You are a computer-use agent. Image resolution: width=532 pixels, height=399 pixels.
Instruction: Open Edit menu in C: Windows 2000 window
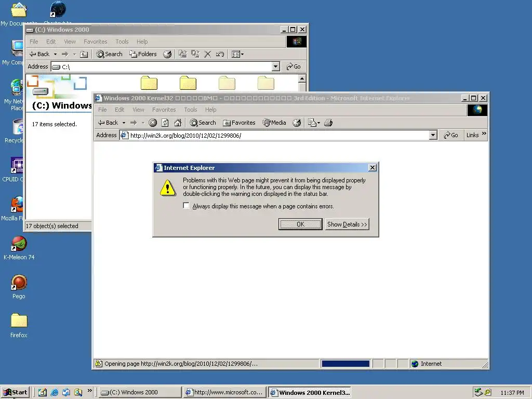pyautogui.click(x=51, y=42)
